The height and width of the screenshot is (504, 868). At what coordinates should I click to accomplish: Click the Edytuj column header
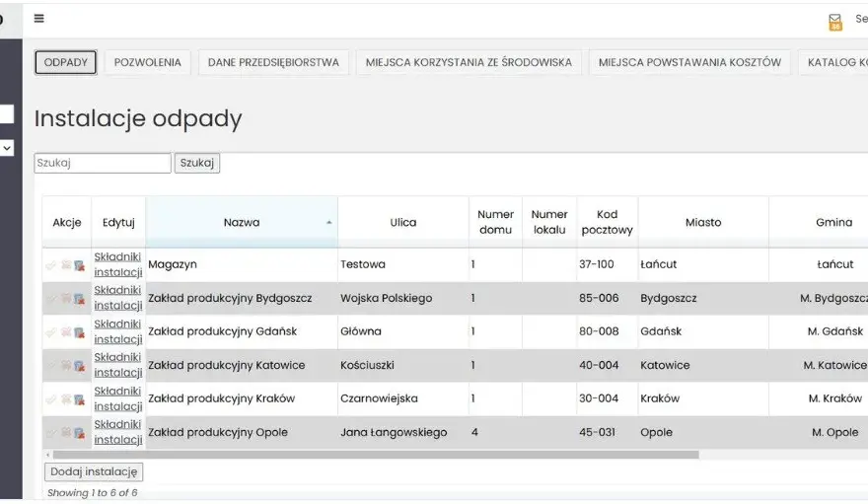118,222
